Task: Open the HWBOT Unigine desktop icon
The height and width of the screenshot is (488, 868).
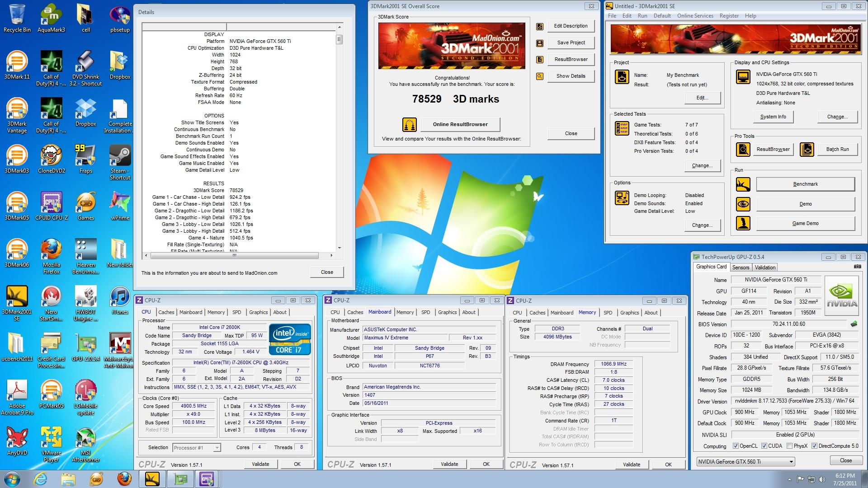Action: (86, 304)
